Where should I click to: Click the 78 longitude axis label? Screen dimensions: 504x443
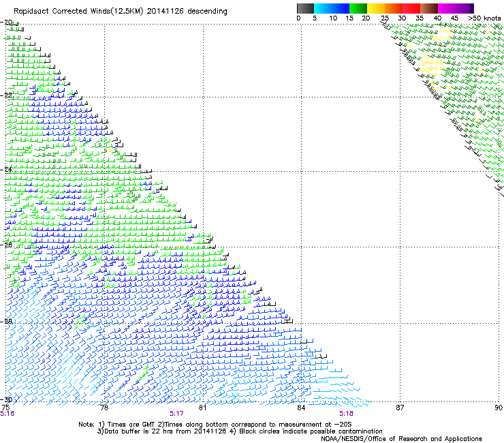(104, 408)
